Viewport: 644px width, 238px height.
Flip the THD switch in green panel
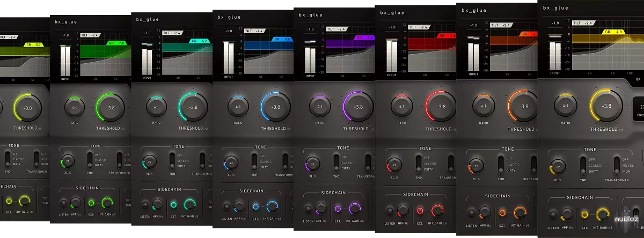point(90,159)
